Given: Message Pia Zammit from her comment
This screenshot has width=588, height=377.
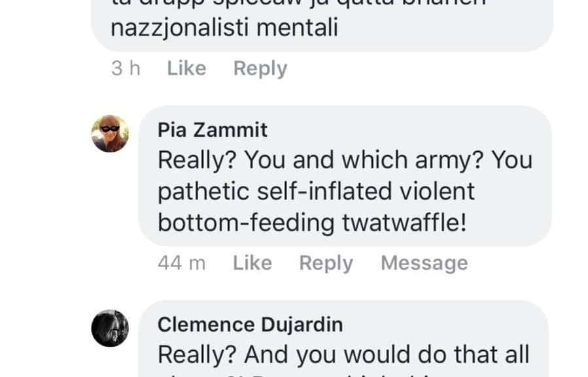Looking at the screenshot, I should tap(424, 263).
